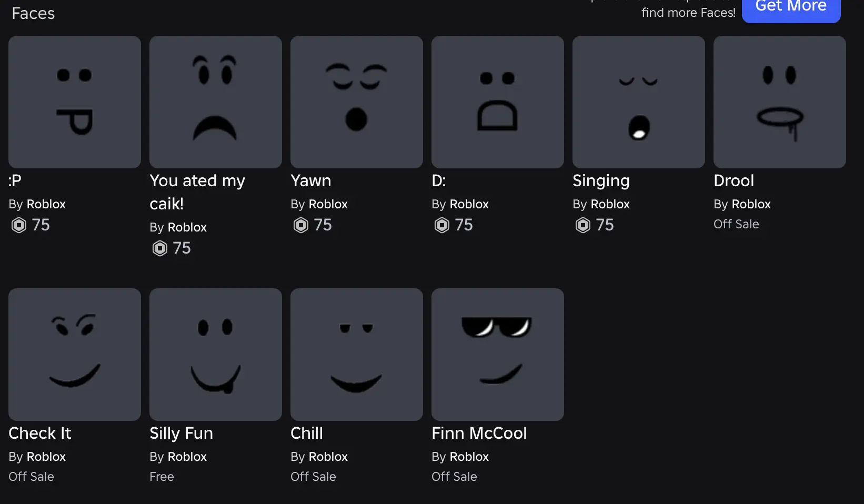Select the :P tongue-out face thumbnail
This screenshot has height=504, width=864.
click(x=75, y=102)
